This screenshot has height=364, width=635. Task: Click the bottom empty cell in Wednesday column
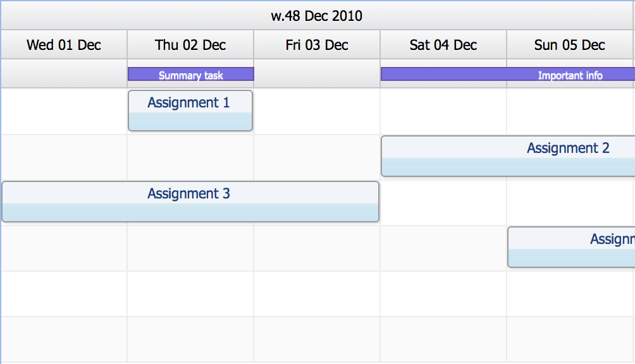63,339
